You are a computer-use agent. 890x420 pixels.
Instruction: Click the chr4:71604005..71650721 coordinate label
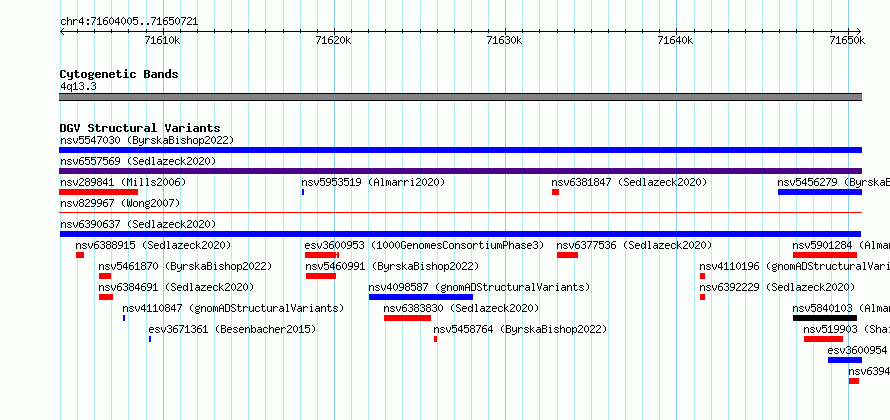(x=129, y=22)
